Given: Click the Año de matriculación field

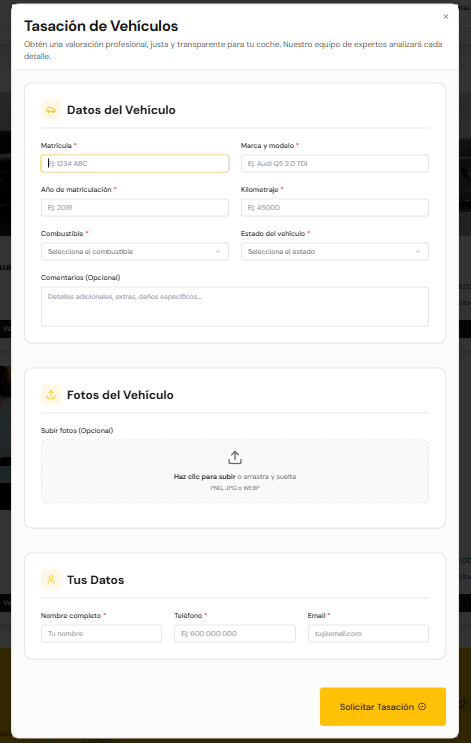Looking at the screenshot, I should [x=135, y=208].
